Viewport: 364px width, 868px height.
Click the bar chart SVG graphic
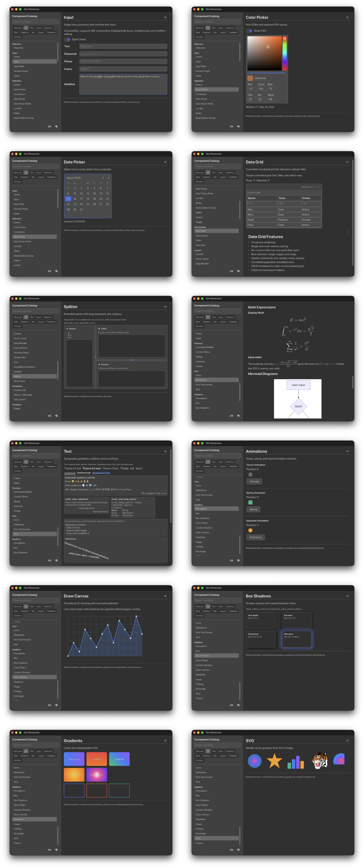pos(296,762)
